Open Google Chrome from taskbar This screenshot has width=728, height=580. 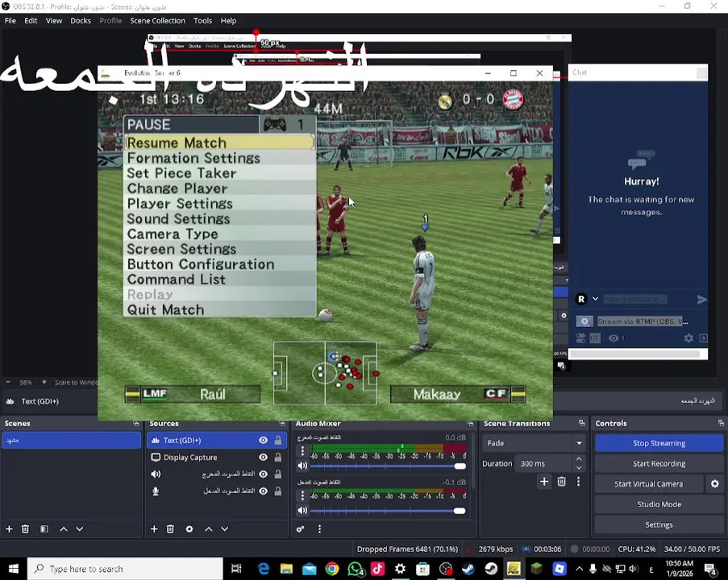332,569
